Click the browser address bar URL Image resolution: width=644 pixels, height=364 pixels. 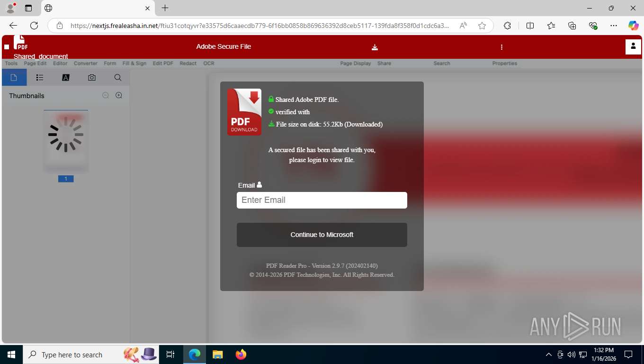(259, 26)
